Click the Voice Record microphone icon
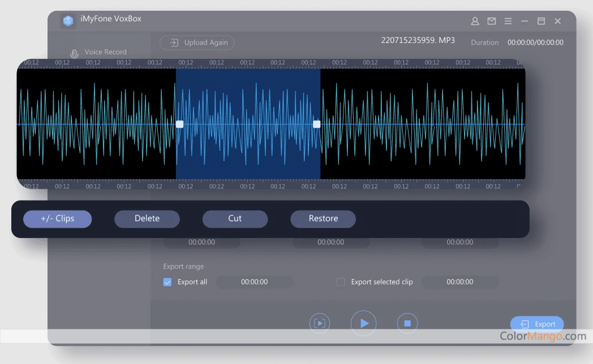The height and width of the screenshot is (364, 593). coord(74,53)
